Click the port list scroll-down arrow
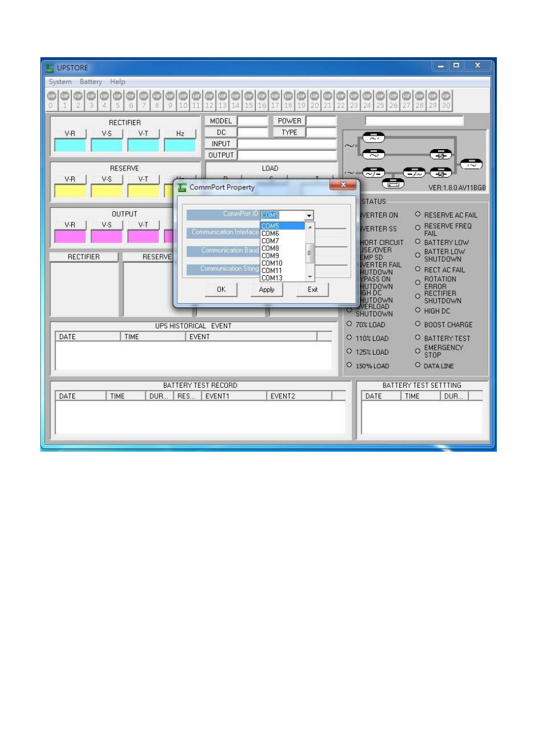Viewport: 535px width, 756px height. 310,277
